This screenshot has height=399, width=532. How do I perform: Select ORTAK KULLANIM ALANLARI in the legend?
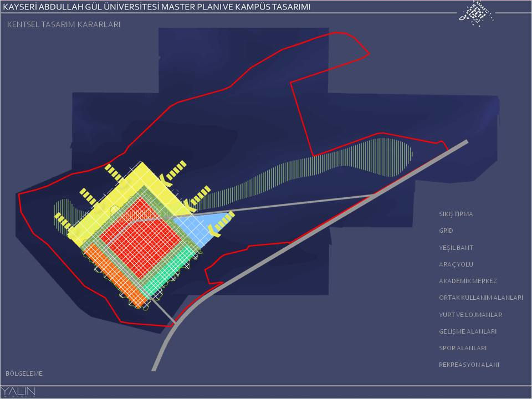pos(480,298)
